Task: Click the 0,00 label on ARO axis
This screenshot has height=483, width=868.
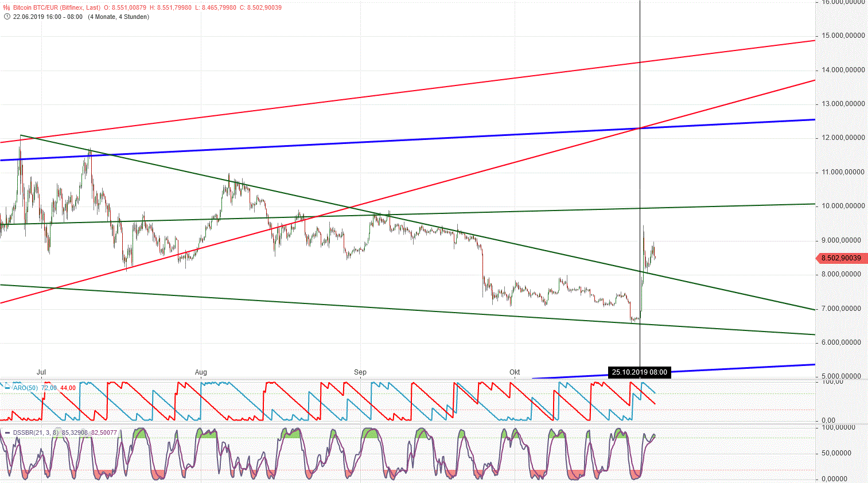Action: click(829, 420)
